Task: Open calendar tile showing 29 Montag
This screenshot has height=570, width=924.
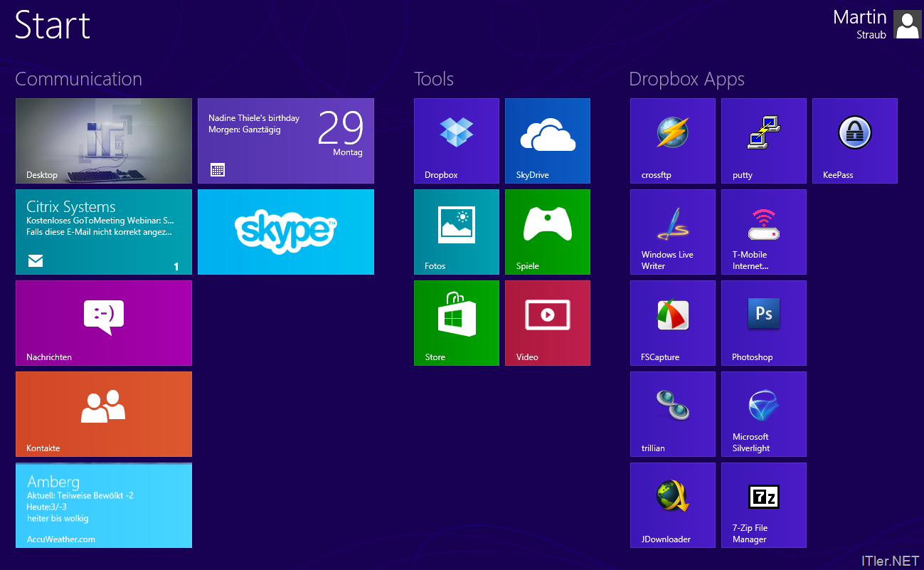Action: [x=285, y=141]
